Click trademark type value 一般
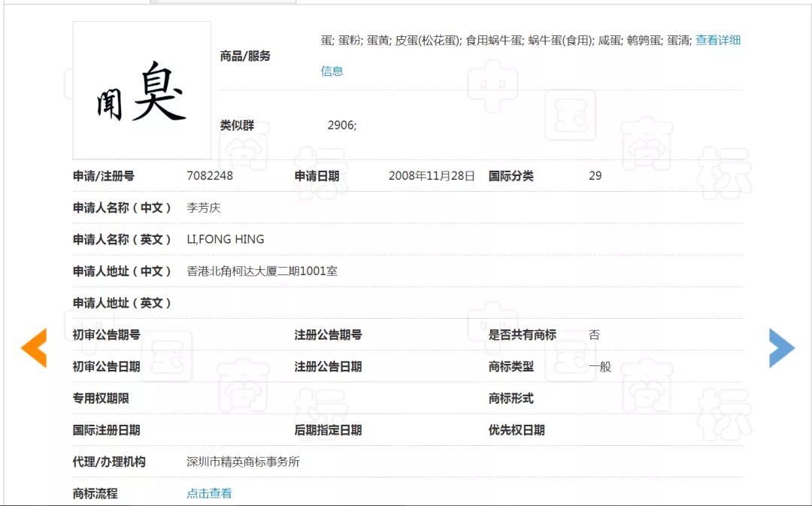 coord(600,367)
